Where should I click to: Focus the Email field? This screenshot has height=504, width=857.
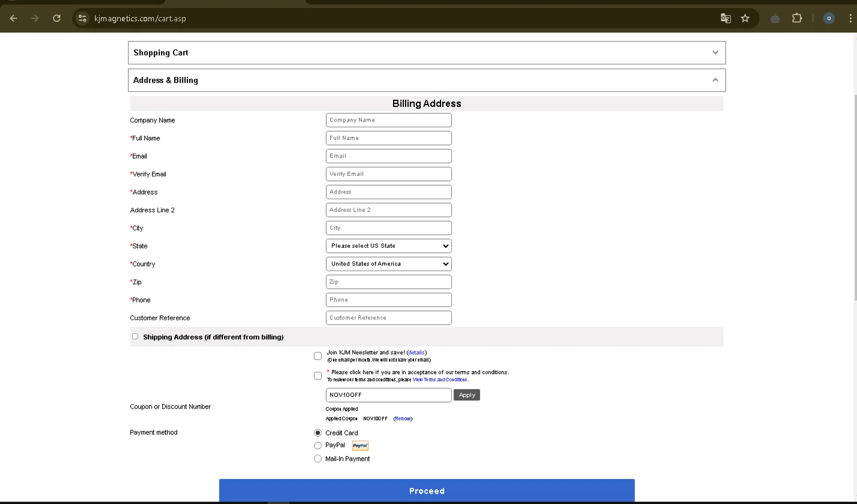point(389,156)
